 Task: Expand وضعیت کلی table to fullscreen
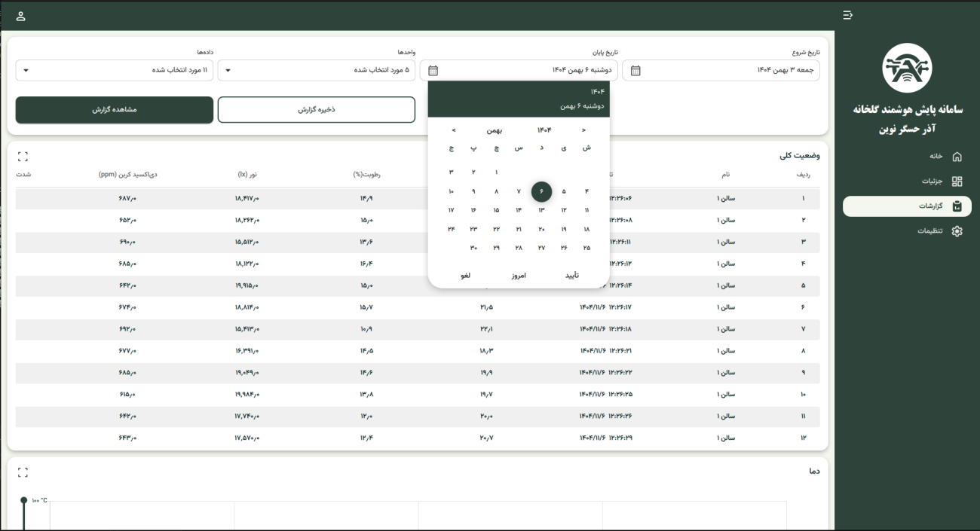(23, 157)
